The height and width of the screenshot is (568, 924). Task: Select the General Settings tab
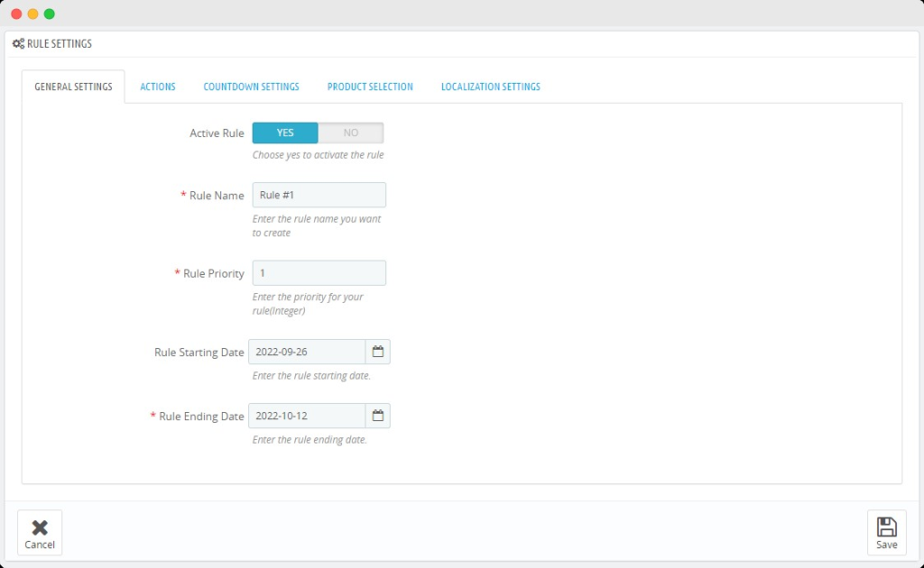(x=73, y=87)
